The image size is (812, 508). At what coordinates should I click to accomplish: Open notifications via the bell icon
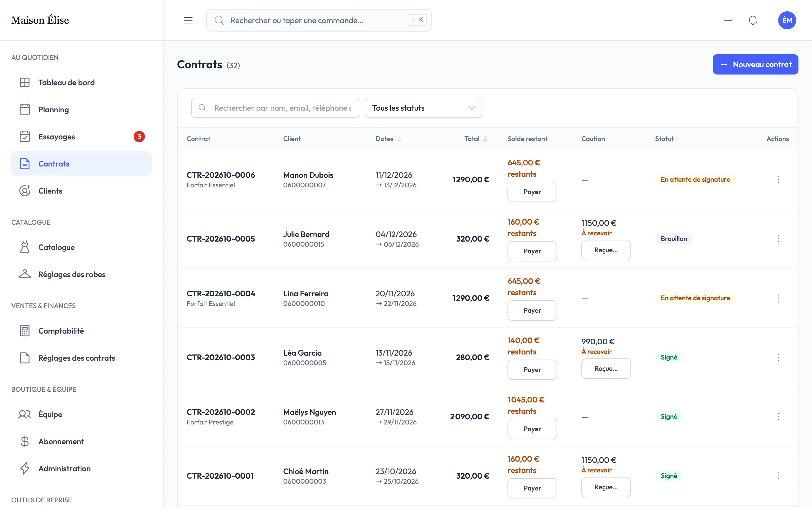tap(753, 20)
